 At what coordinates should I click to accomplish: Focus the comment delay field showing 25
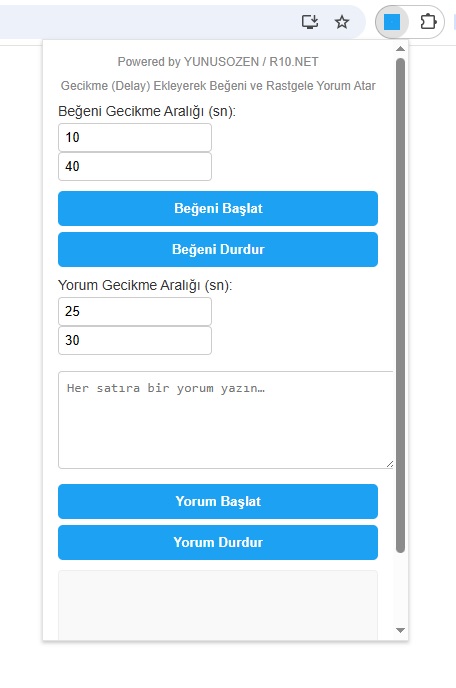(x=135, y=312)
